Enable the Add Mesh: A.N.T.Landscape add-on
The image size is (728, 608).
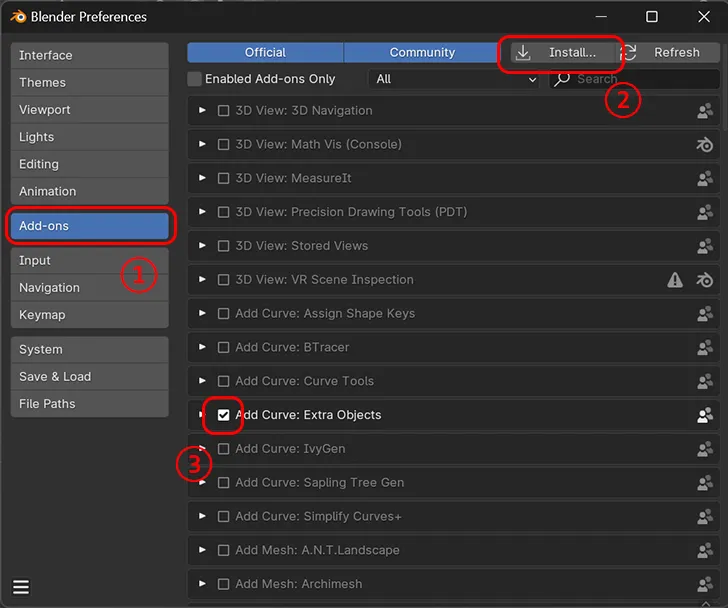(224, 550)
